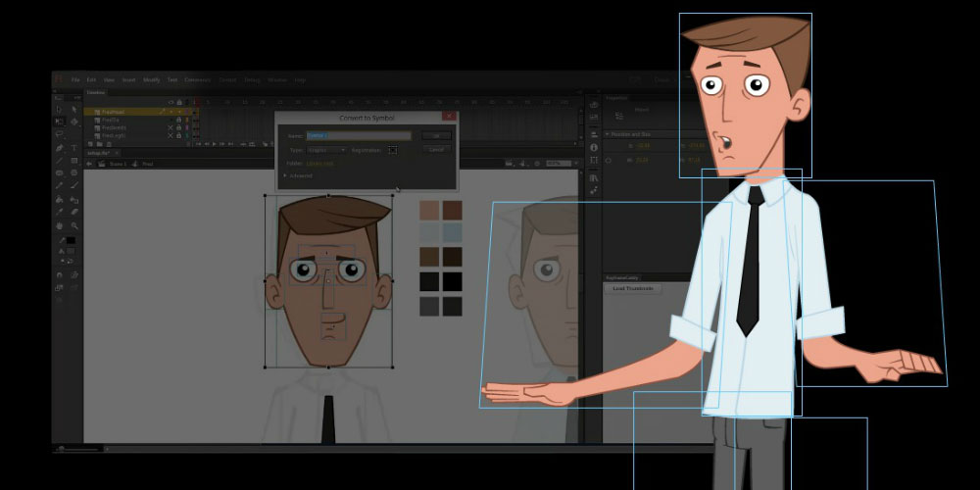
Task: Choose the Zoom magnifier tool
Action: point(74,225)
